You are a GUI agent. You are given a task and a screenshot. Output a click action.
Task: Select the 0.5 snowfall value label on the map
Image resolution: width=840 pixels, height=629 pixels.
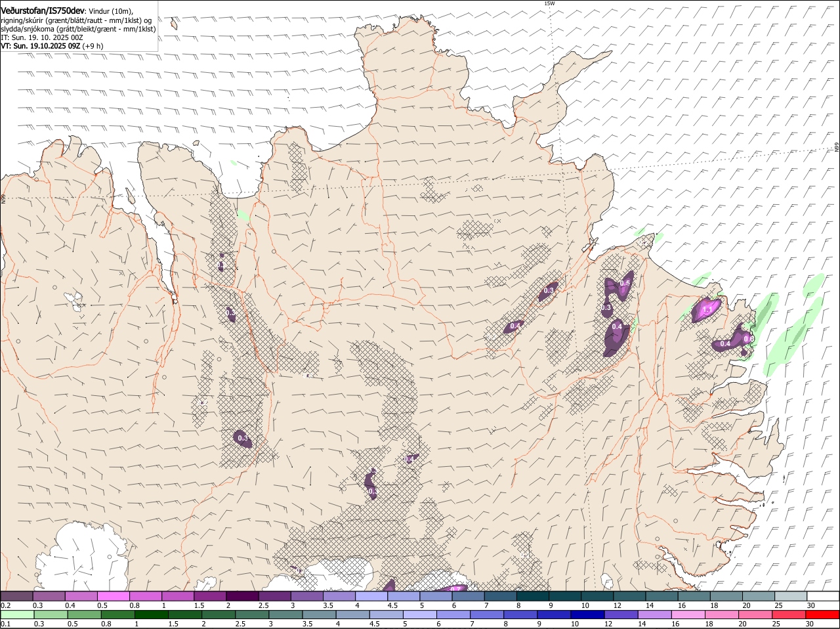tap(625, 284)
